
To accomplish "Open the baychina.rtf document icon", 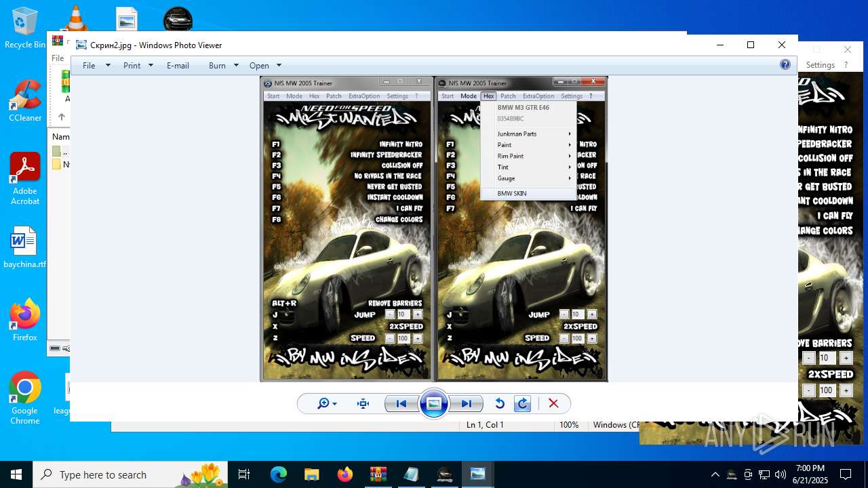I will (x=25, y=247).
